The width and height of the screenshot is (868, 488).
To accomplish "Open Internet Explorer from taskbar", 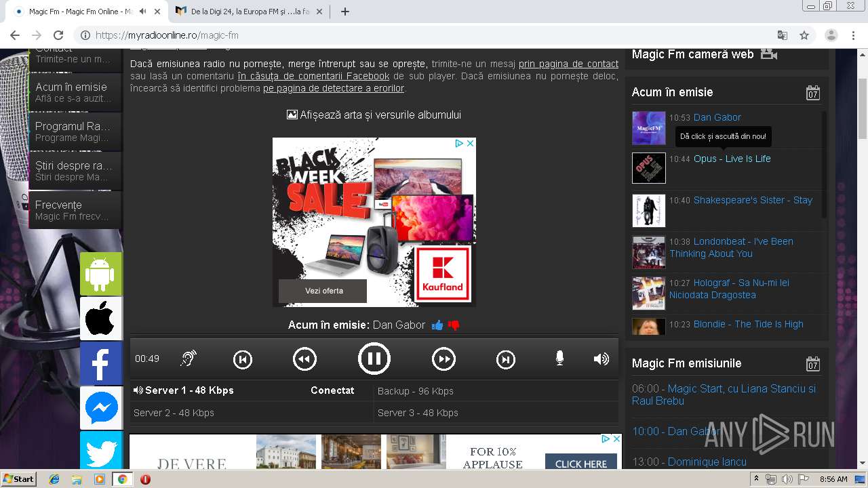I will coord(54,479).
